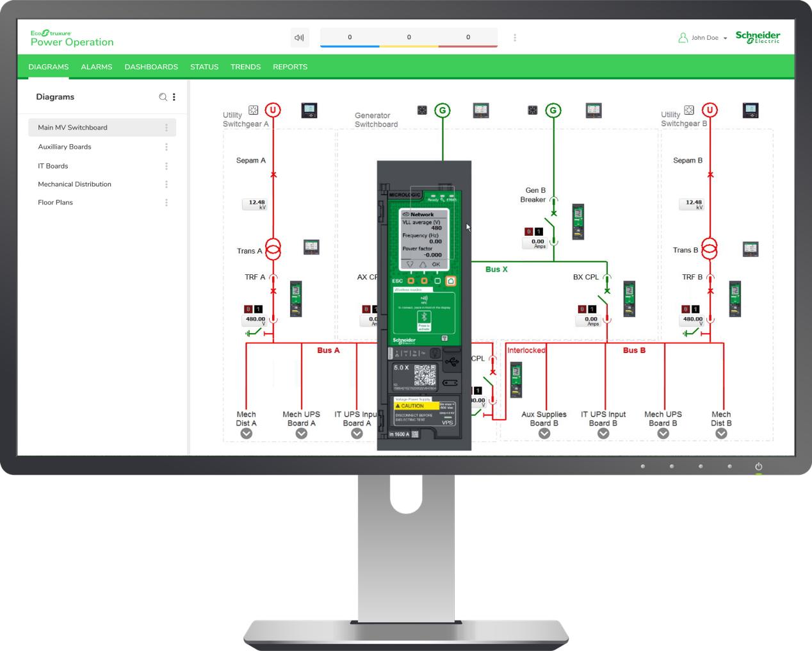Click the Utility Switchgear A meter icon
This screenshot has height=651, width=812.
[x=309, y=110]
